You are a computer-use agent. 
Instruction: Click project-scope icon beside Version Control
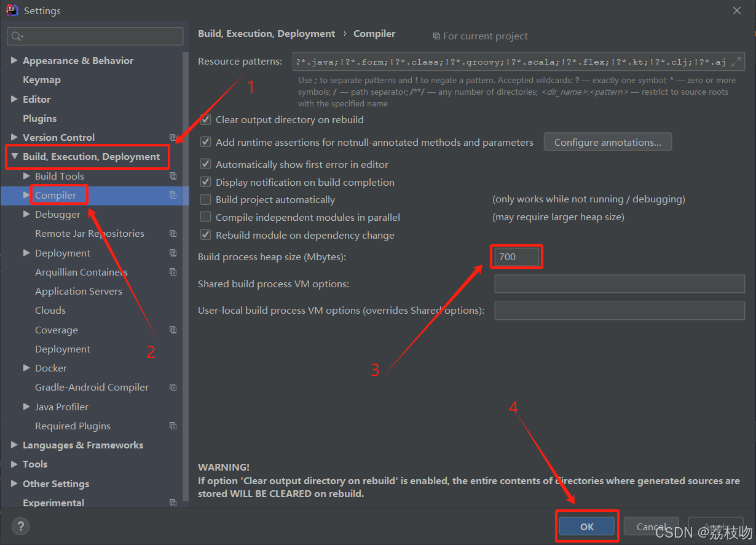pos(173,138)
